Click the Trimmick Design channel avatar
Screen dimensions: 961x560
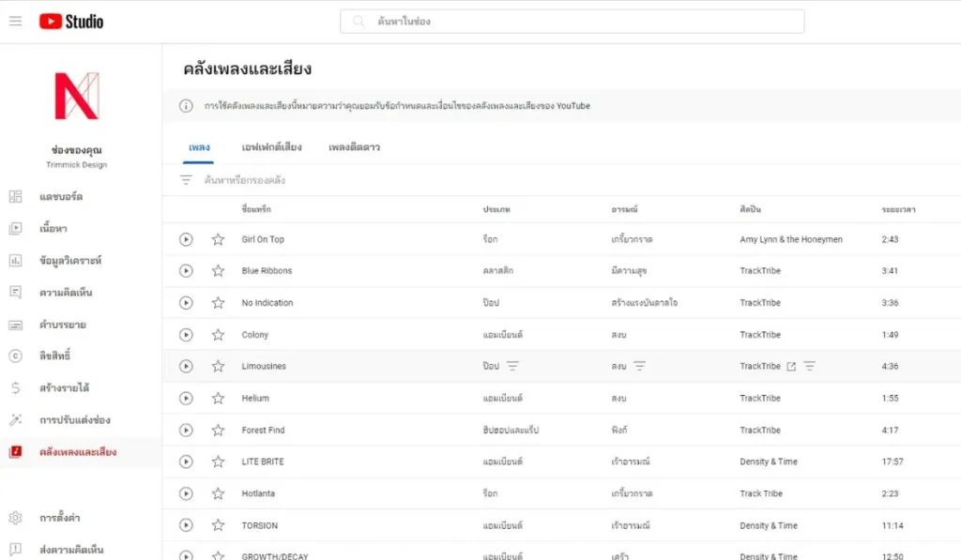point(76,96)
